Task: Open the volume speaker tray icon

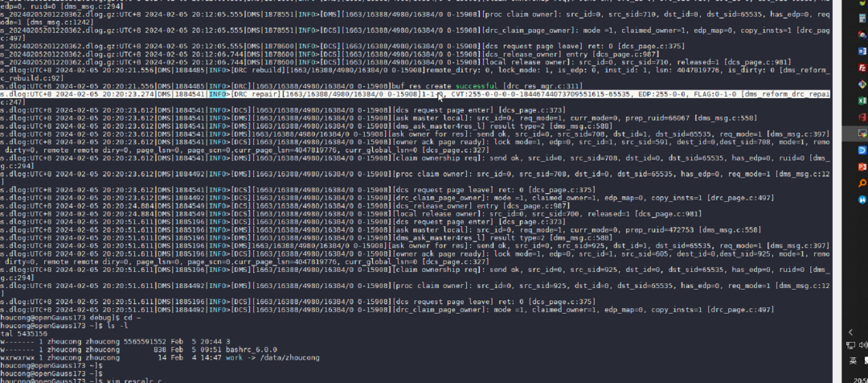Action: click(863, 345)
